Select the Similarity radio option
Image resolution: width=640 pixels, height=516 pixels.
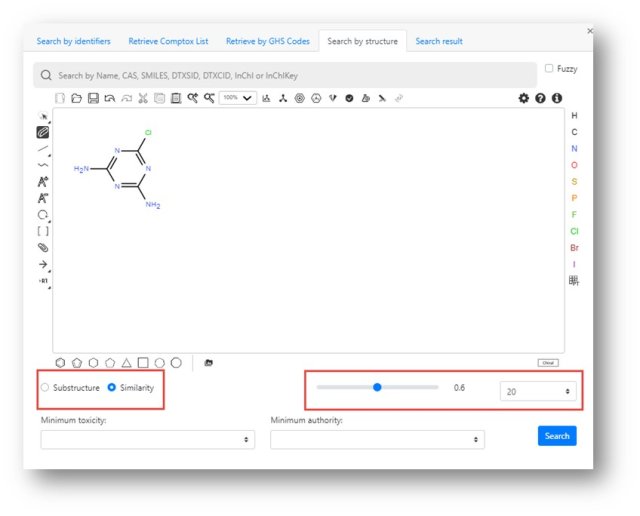click(x=112, y=387)
